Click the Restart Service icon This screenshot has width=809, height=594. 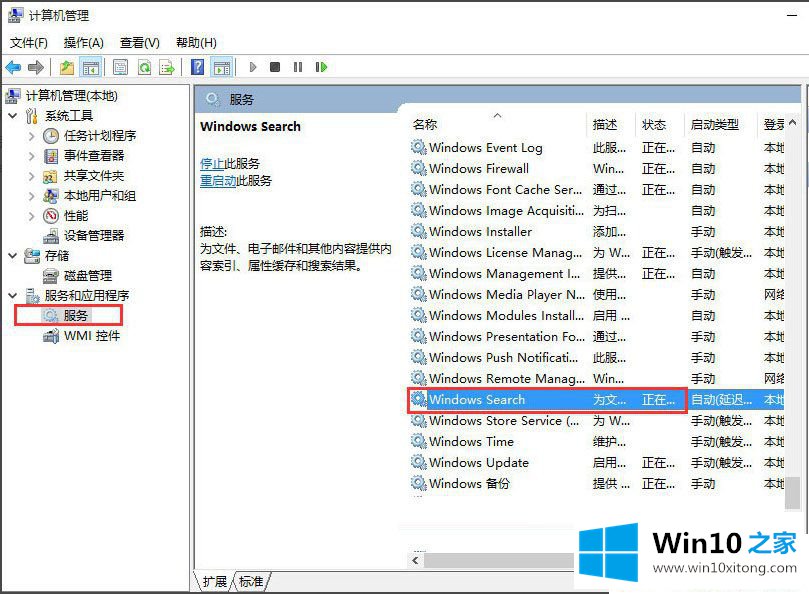click(321, 67)
